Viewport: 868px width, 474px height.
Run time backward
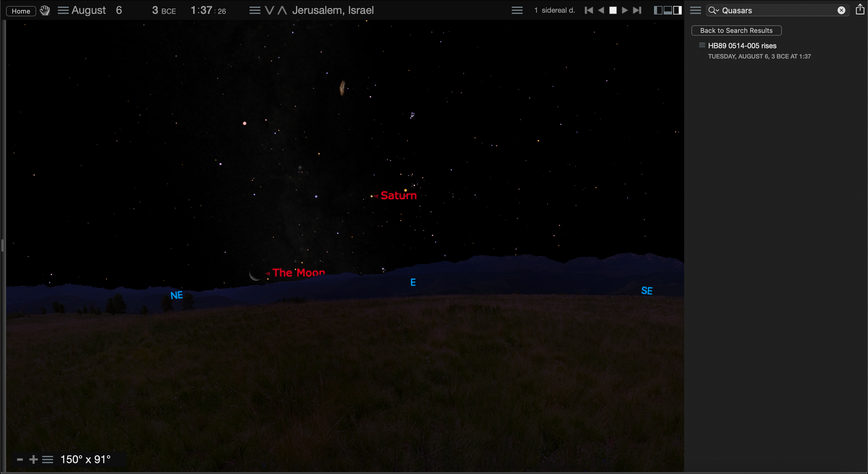click(x=601, y=10)
